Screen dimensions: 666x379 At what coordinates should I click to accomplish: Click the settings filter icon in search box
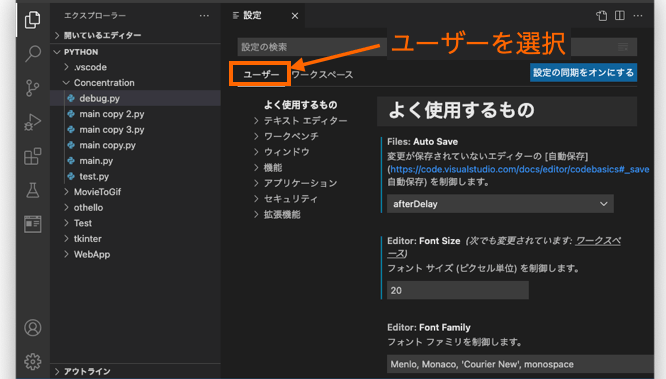(x=623, y=47)
